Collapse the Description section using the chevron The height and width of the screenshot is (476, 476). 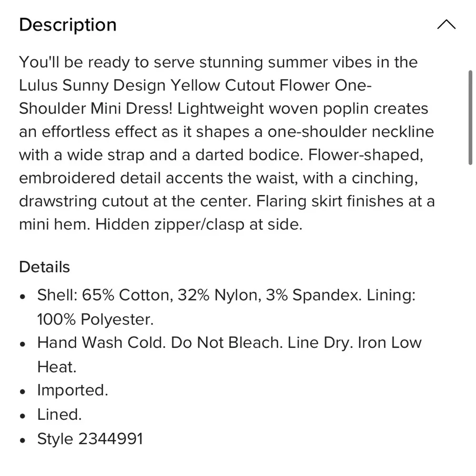446,24
